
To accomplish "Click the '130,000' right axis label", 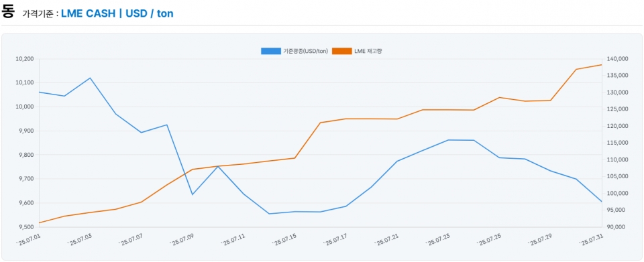I will [617, 92].
